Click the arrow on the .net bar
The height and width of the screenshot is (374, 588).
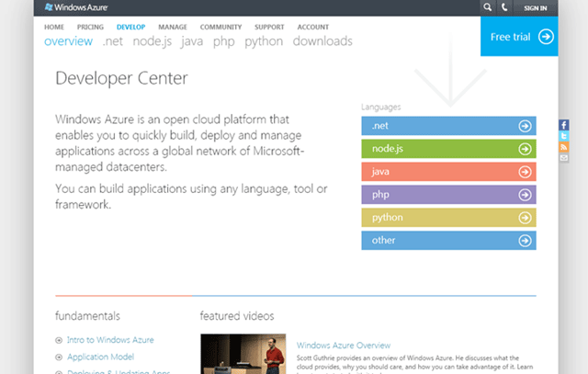tap(525, 126)
